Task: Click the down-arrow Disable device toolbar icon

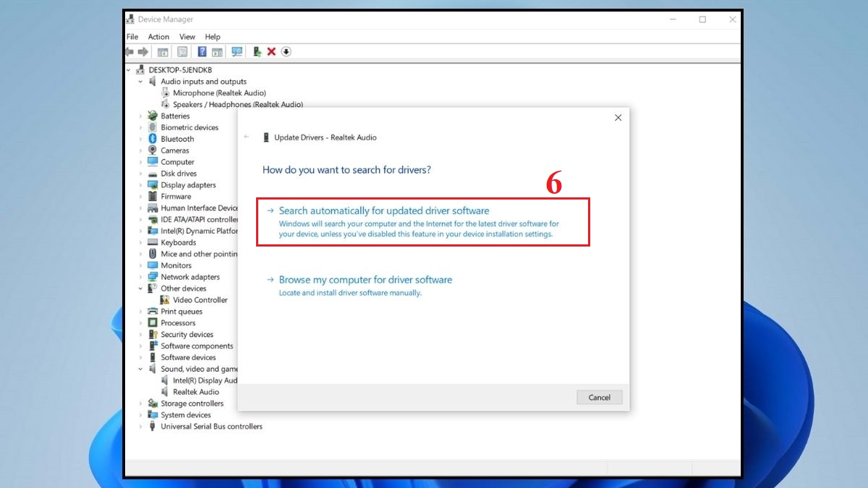Action: click(x=286, y=51)
